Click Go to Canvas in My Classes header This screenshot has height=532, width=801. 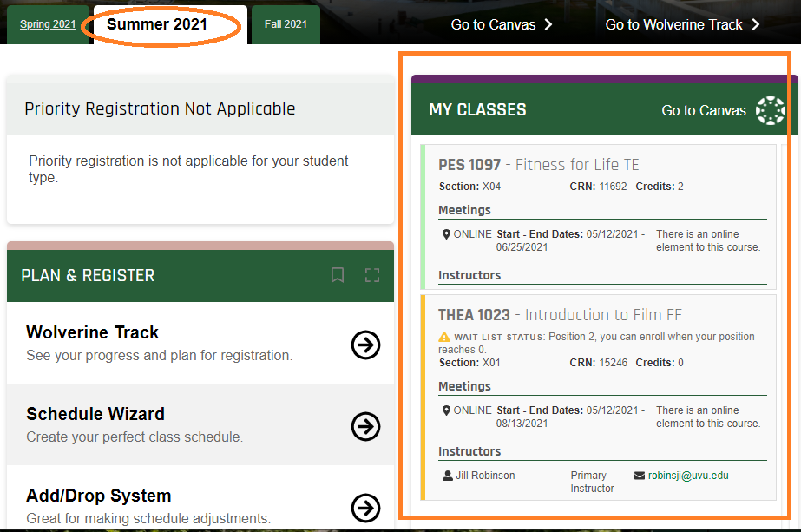(x=703, y=110)
